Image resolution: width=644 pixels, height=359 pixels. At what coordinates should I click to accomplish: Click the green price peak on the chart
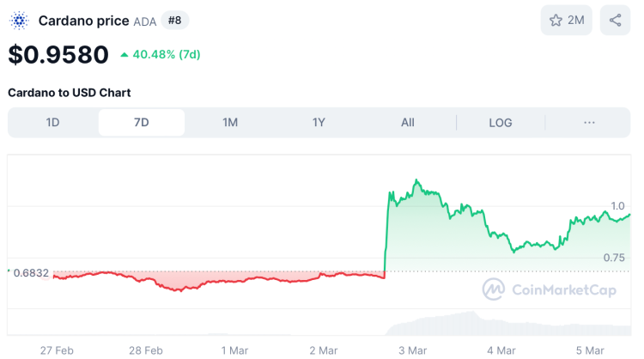[x=416, y=180]
